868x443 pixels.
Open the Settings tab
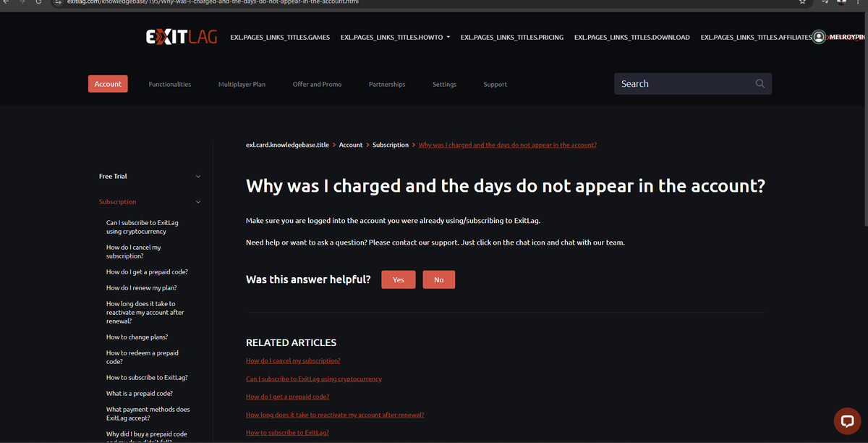444,85
